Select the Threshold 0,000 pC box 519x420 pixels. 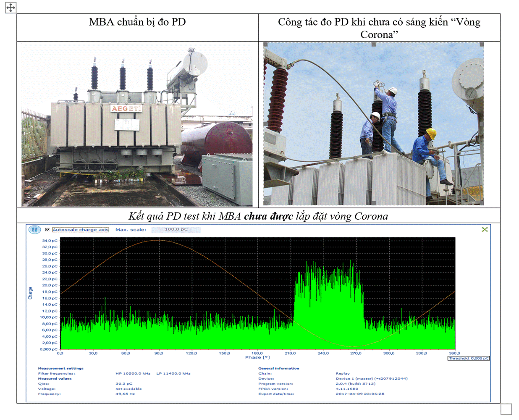(x=468, y=358)
